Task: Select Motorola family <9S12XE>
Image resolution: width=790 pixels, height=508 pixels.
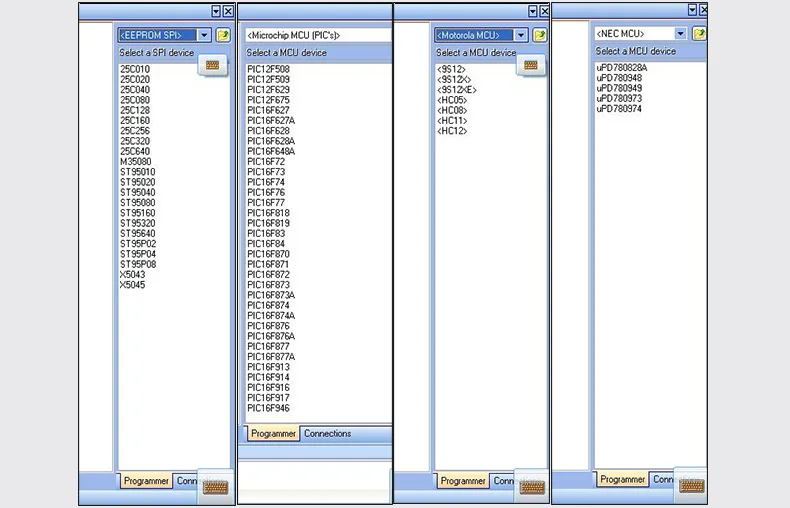Action: (x=456, y=90)
